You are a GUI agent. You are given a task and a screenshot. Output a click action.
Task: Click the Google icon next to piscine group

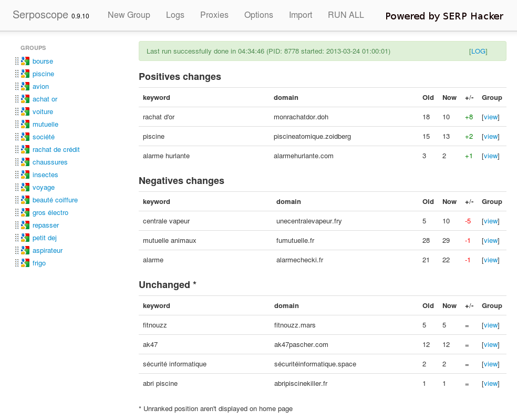coord(25,74)
